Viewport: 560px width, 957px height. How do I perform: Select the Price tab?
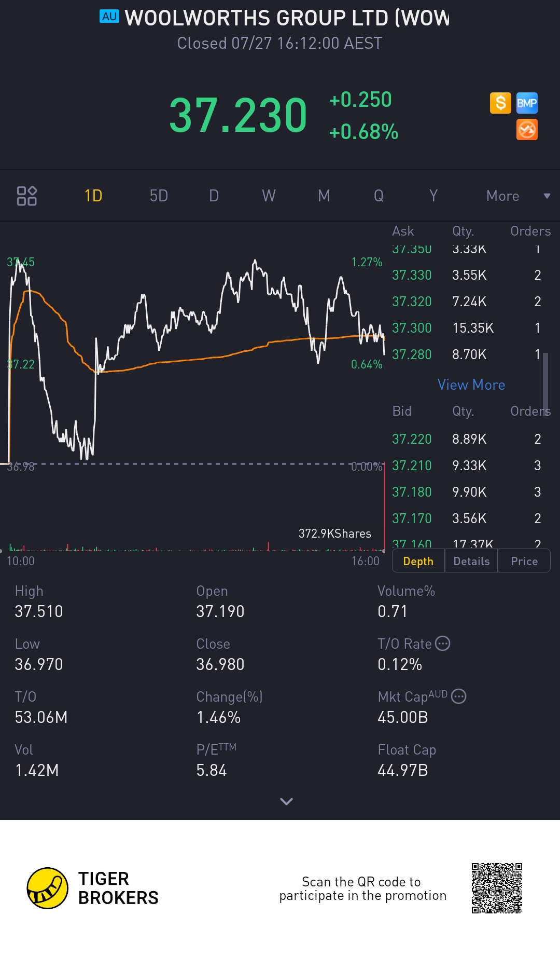(x=524, y=561)
